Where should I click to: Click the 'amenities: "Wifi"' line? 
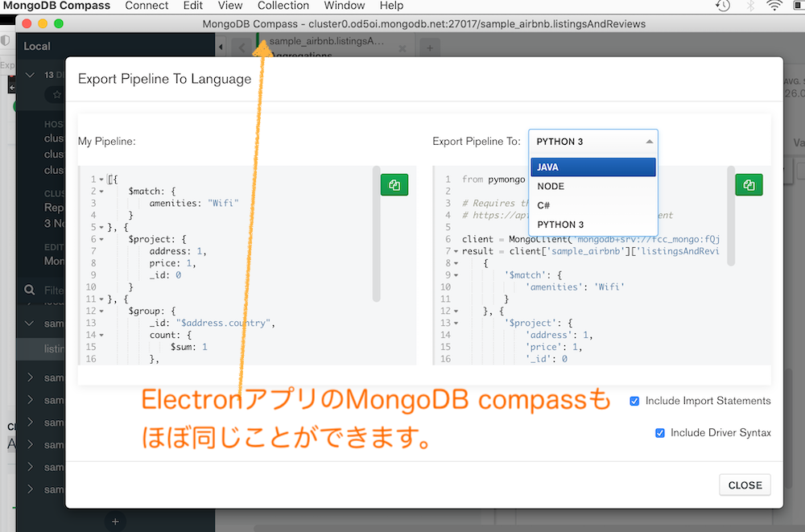(194, 204)
